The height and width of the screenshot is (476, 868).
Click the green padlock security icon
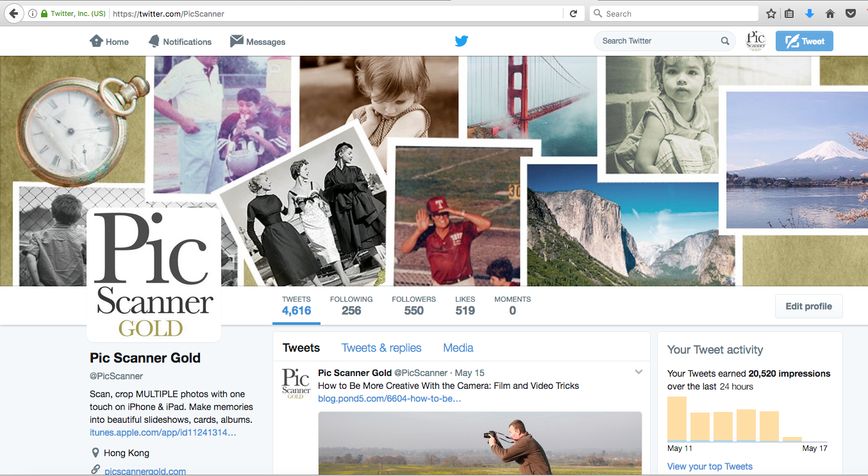coord(44,13)
